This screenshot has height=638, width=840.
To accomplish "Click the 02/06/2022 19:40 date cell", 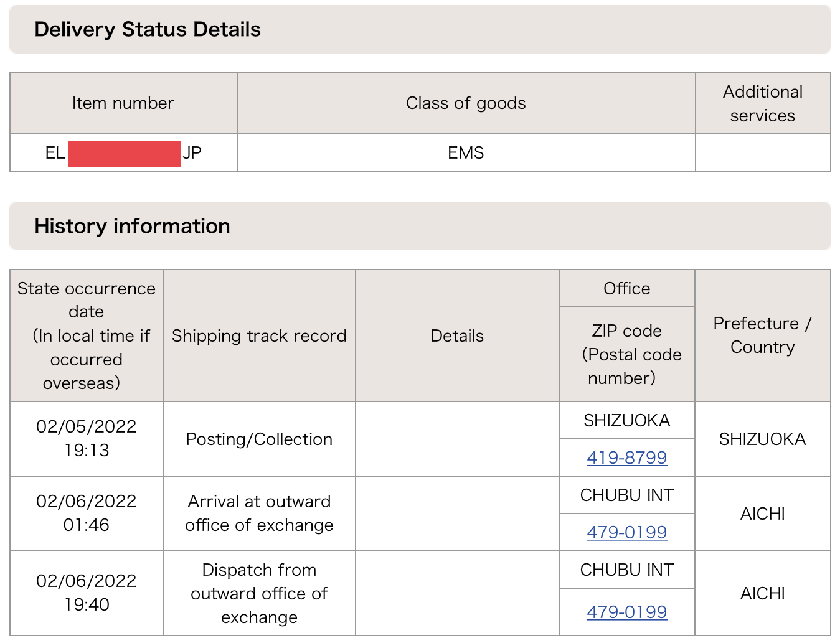I will tap(87, 593).
